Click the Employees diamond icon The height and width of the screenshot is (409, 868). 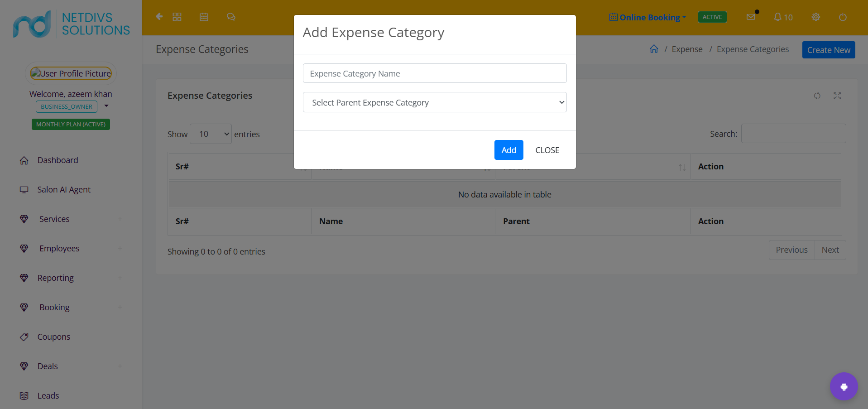tap(24, 249)
